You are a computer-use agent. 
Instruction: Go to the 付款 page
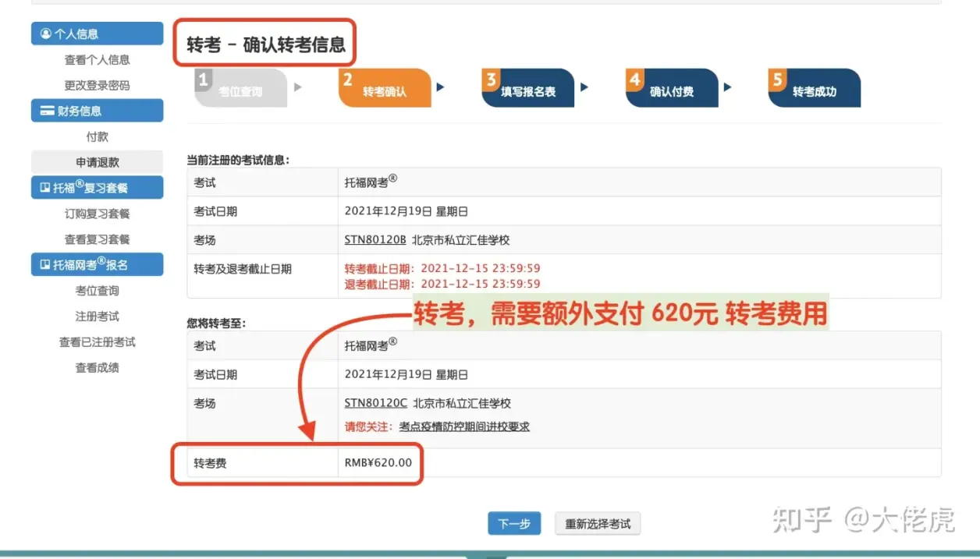point(98,136)
